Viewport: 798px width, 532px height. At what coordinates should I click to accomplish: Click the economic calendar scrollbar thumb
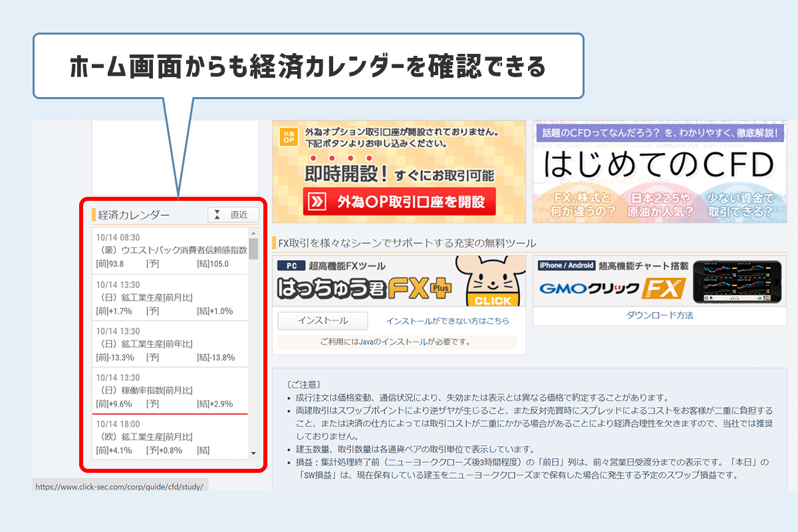click(253, 249)
